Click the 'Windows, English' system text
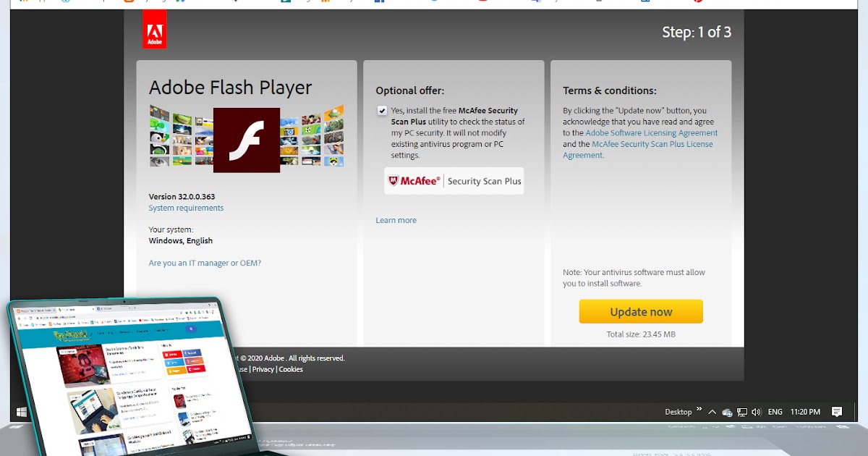The image size is (868, 456). pos(181,241)
